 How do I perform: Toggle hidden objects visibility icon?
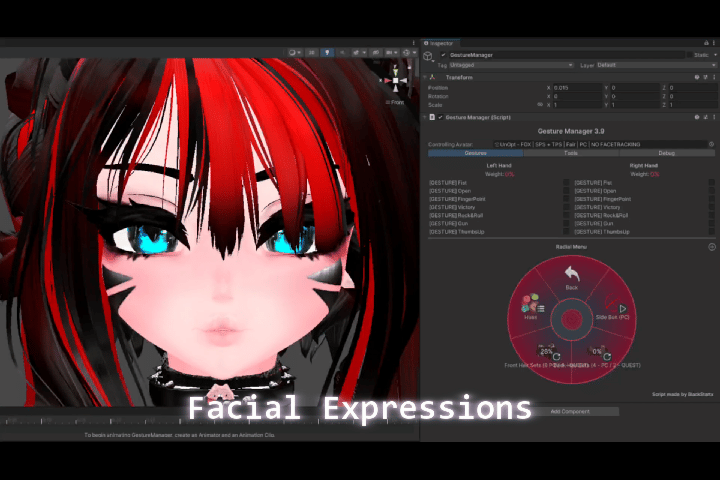point(376,53)
